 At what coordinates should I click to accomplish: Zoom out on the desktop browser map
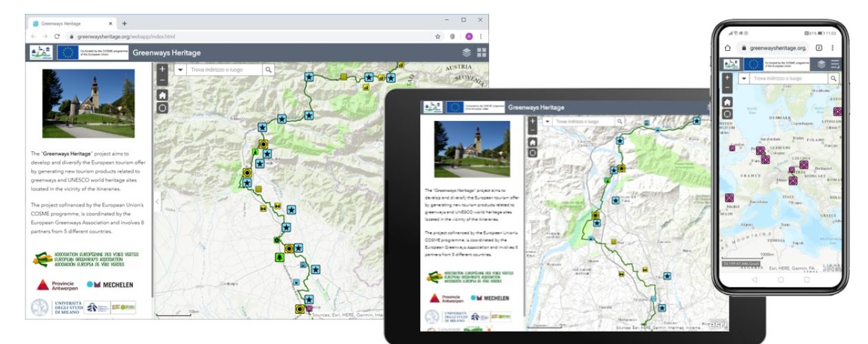click(x=162, y=80)
